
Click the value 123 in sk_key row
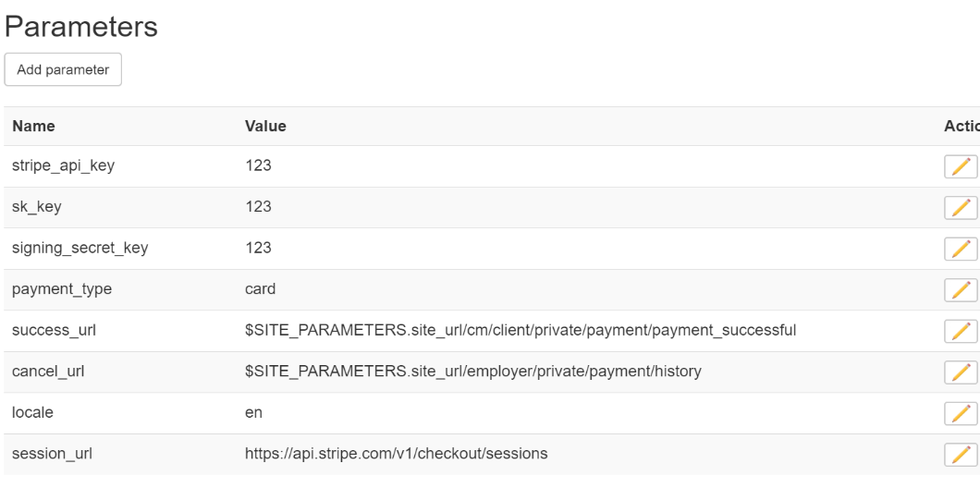click(258, 207)
